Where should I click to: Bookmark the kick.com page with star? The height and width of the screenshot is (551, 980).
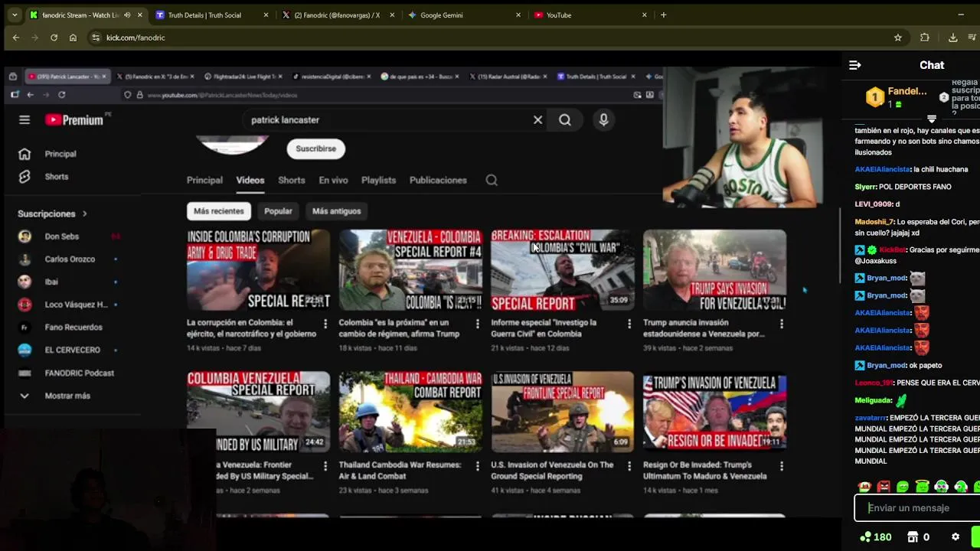point(898,37)
